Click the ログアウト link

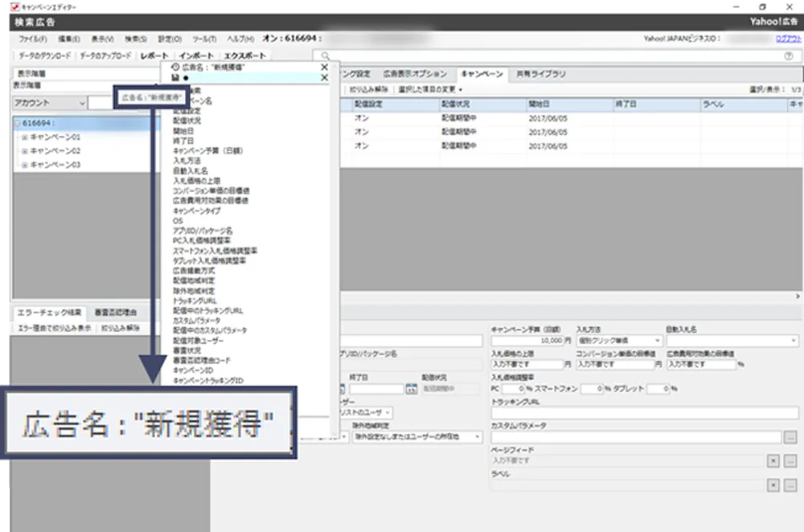788,39
